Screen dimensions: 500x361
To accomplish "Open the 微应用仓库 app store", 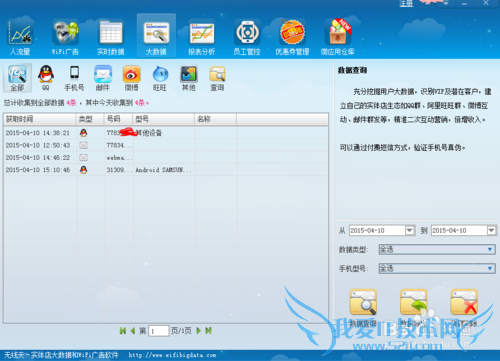I will click(338, 37).
